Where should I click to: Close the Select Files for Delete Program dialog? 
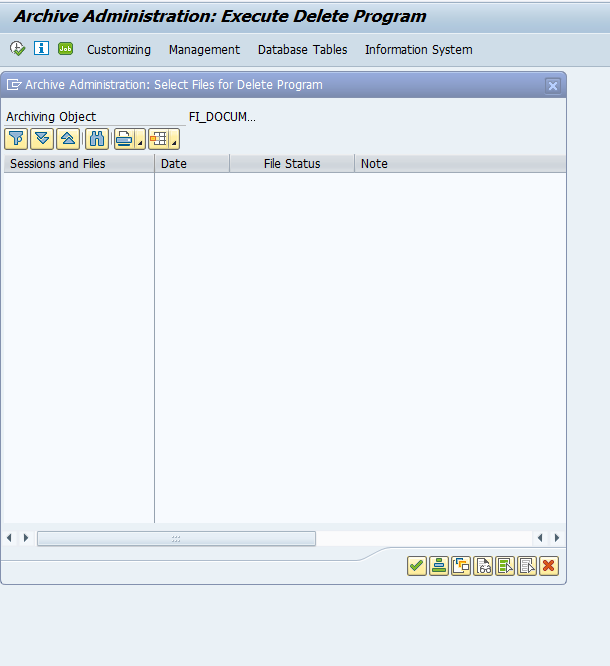[553, 86]
